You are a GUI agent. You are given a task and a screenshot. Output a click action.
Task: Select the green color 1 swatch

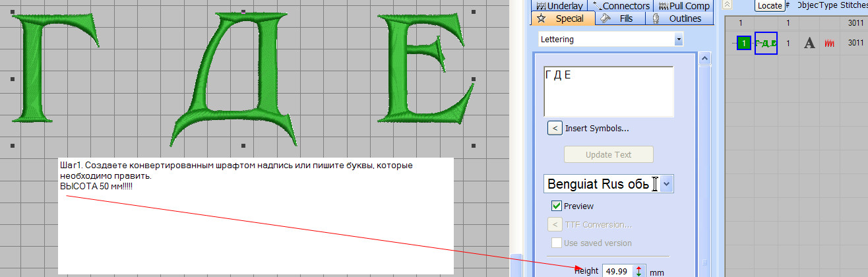pos(744,44)
